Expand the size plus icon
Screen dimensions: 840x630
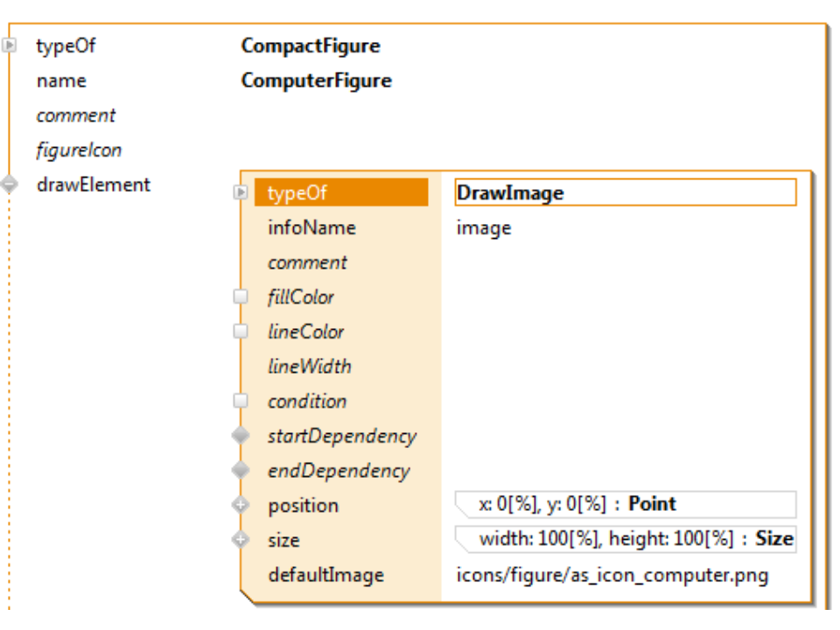(x=241, y=540)
